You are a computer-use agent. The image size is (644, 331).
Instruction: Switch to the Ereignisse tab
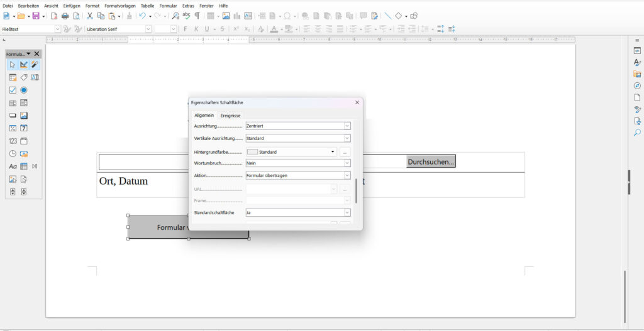pos(230,116)
